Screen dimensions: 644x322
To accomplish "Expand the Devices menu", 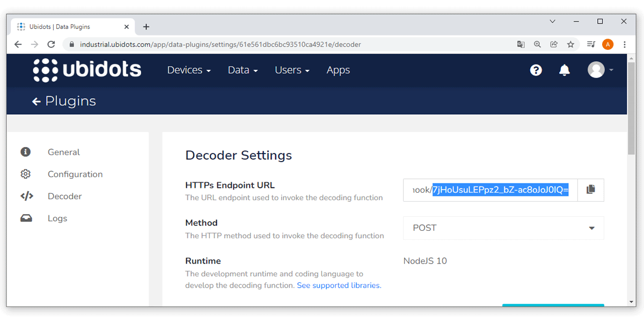I will (189, 70).
